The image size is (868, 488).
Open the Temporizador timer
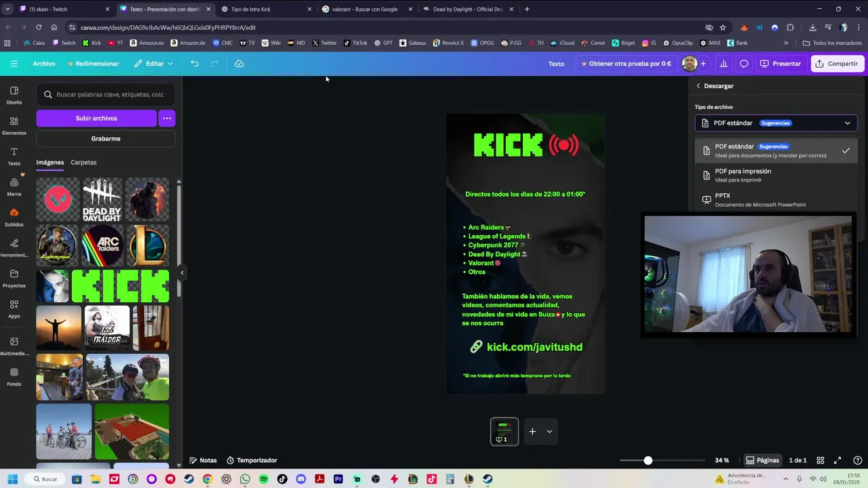click(x=252, y=460)
